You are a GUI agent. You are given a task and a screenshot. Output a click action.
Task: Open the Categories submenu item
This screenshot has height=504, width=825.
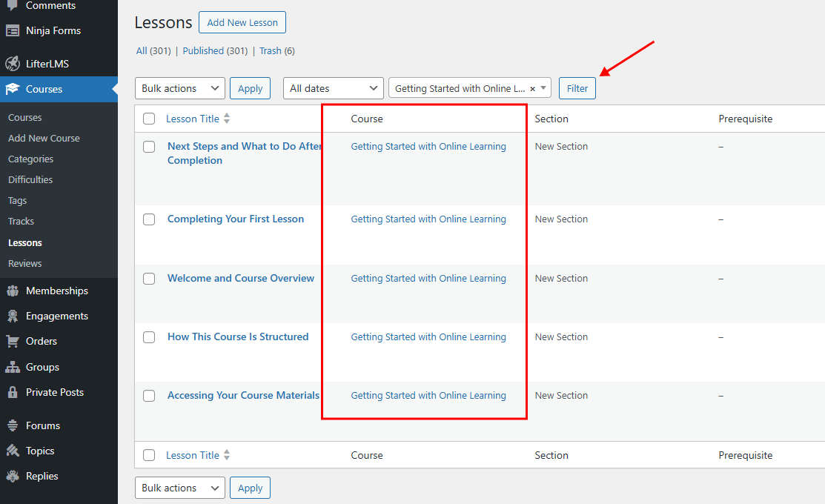[30, 159]
